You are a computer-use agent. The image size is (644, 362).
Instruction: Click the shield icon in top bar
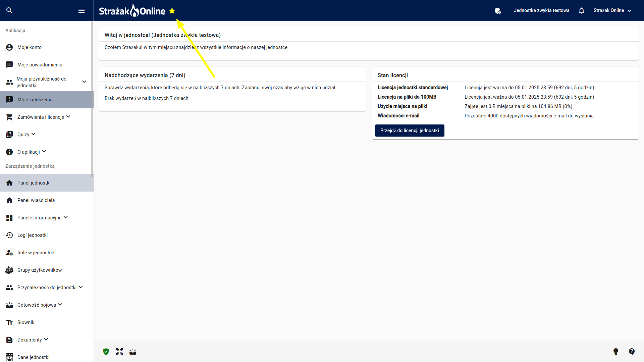coord(498,11)
